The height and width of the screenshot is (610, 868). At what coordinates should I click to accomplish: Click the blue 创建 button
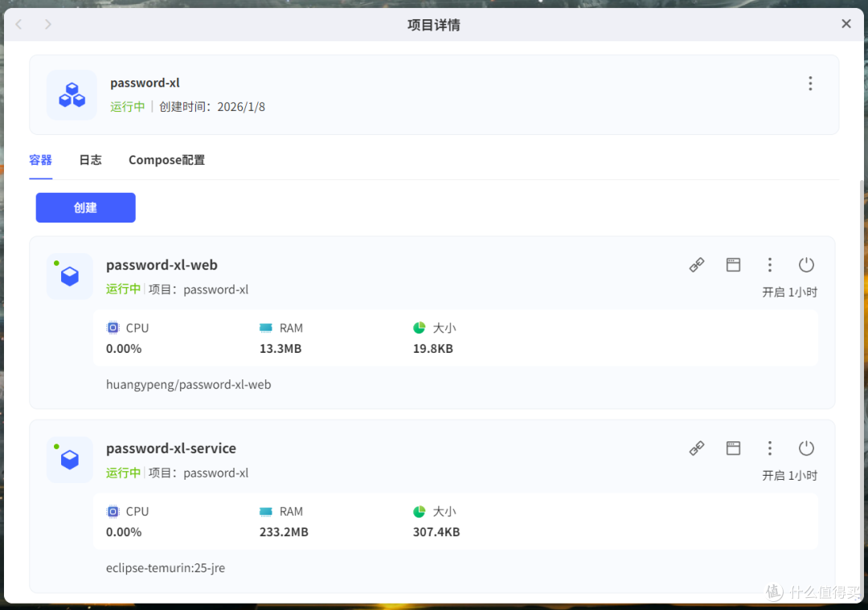[86, 207]
